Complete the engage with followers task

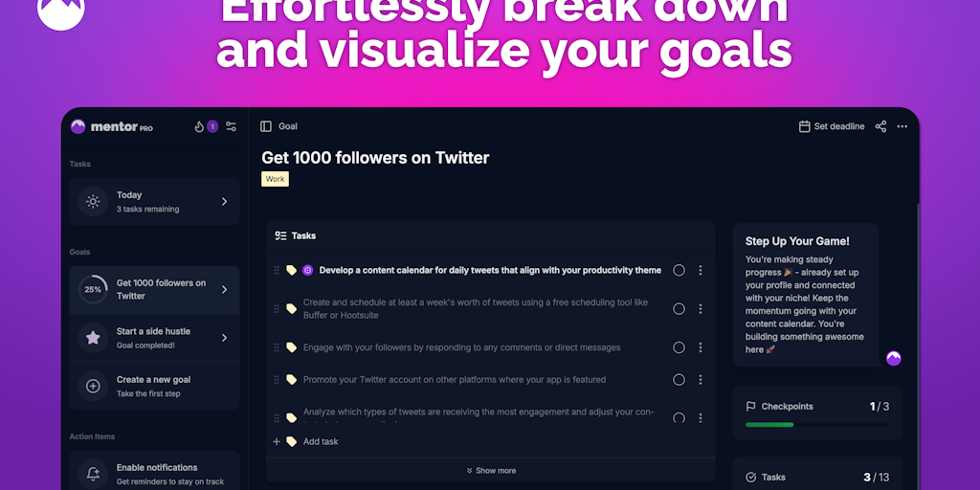[679, 347]
